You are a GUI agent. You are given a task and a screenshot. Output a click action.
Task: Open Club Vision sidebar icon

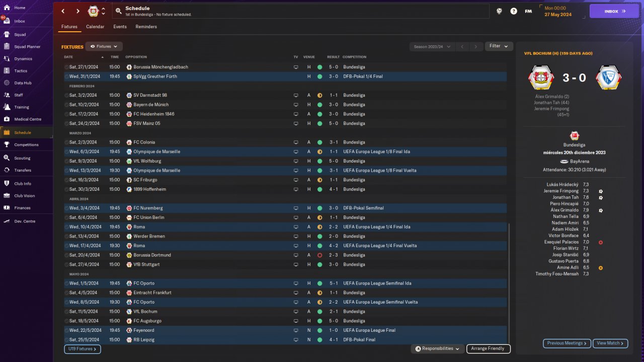(x=7, y=196)
